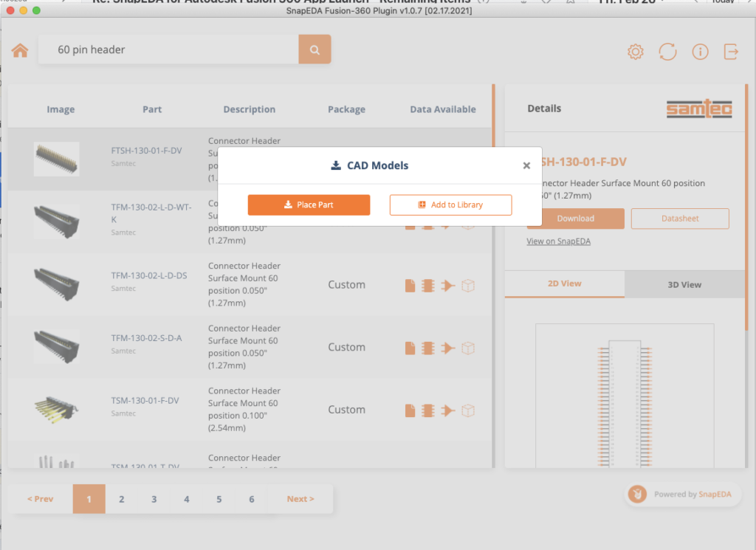Image resolution: width=756 pixels, height=550 pixels.
Task: Switch to the 3D View tab
Action: pos(684,284)
